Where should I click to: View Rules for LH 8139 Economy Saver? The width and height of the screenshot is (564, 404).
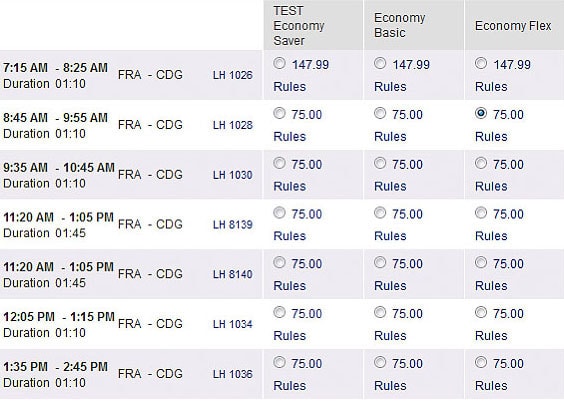tap(290, 236)
